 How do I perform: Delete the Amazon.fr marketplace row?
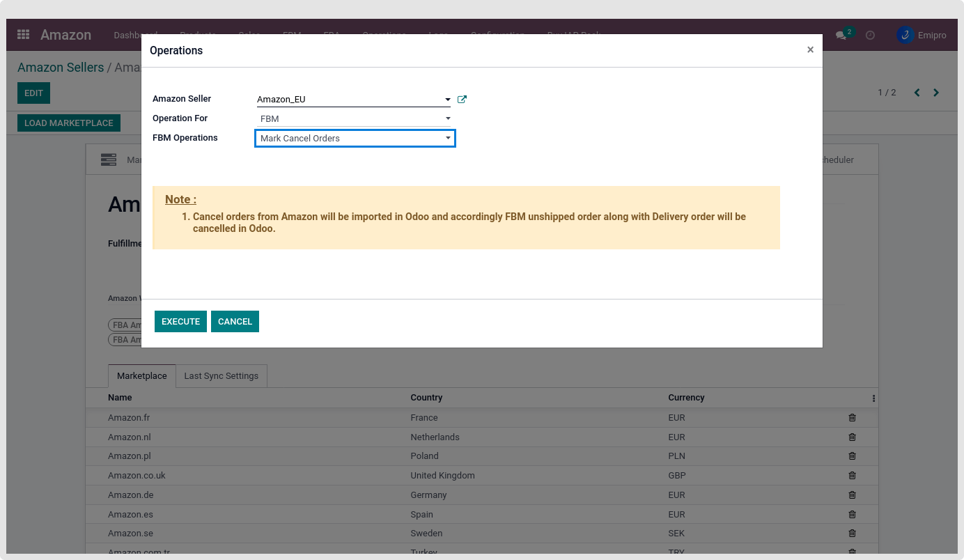point(852,418)
